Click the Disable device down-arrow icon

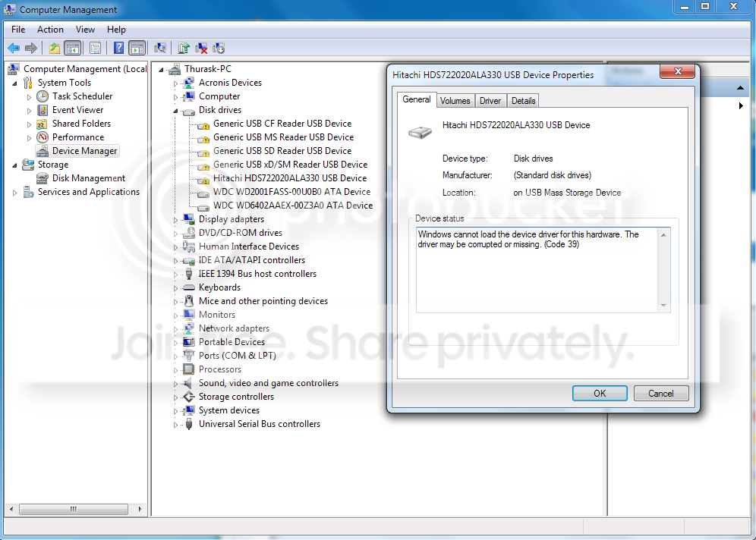pos(219,48)
